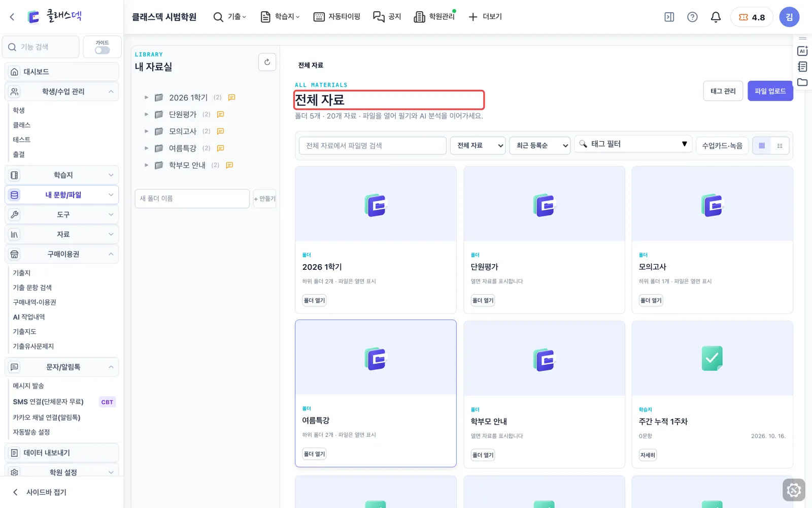Expand the 단원평가 tree folder
Screen dimensions: 812x508
coord(147,114)
